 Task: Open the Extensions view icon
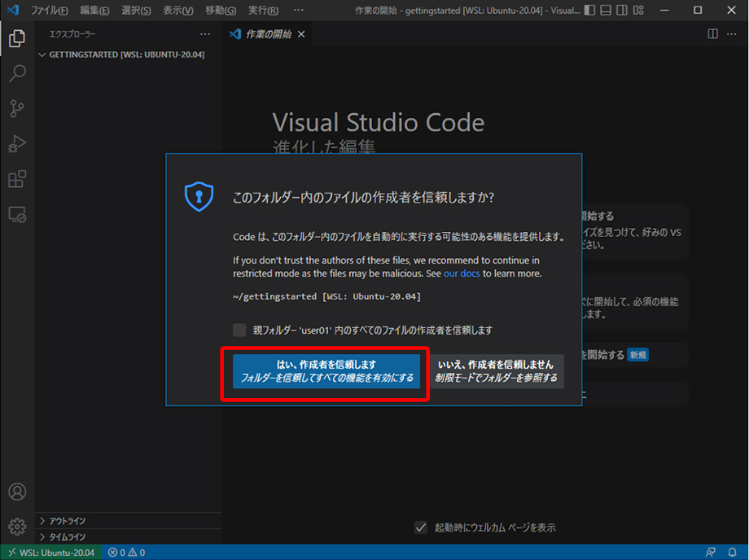(x=17, y=179)
